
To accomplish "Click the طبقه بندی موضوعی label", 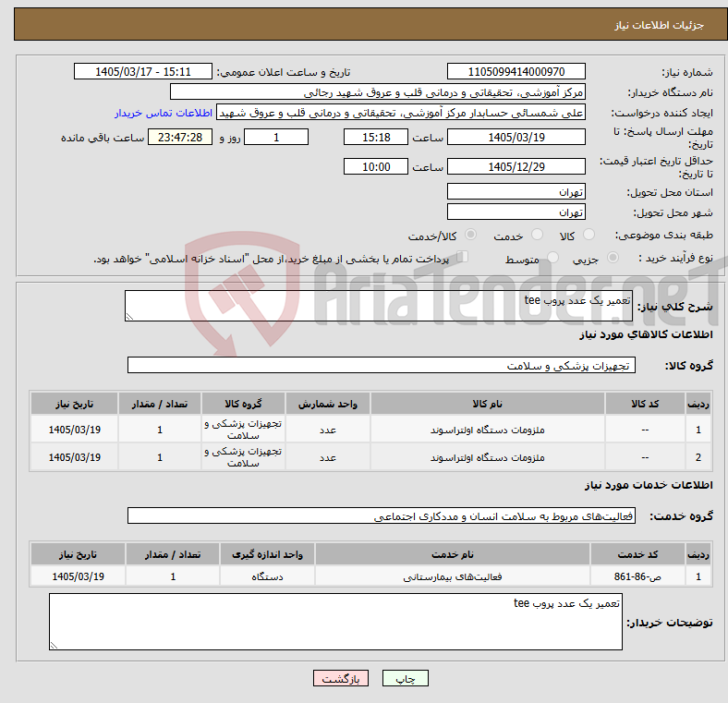I will (x=663, y=235).
